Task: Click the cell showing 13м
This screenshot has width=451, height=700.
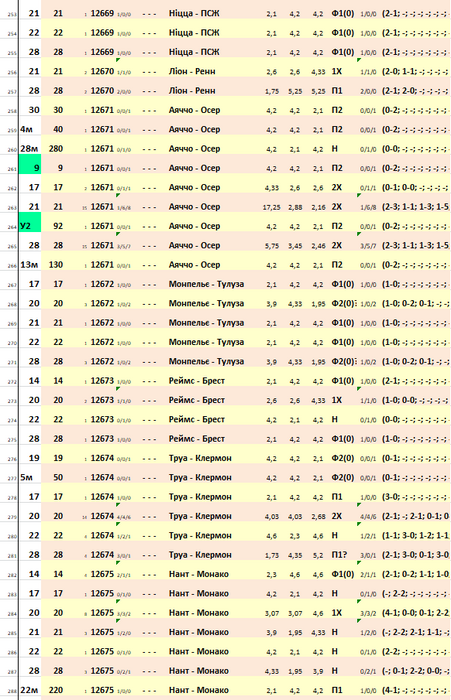Action: click(30, 265)
